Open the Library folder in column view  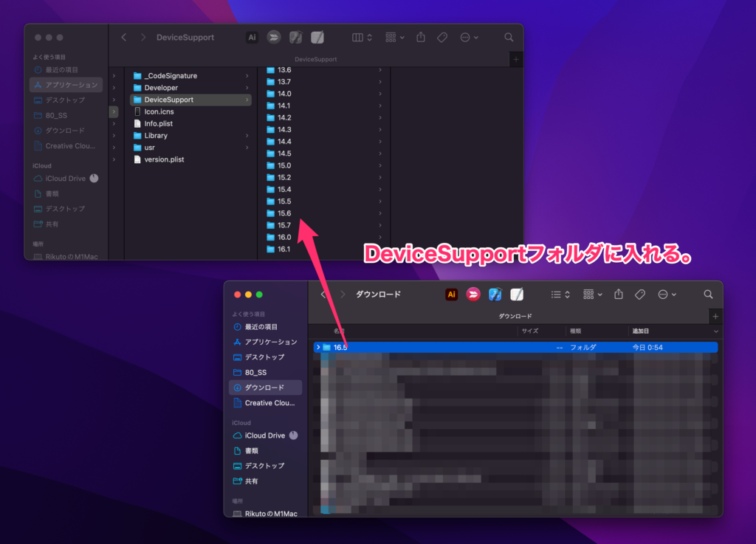190,135
